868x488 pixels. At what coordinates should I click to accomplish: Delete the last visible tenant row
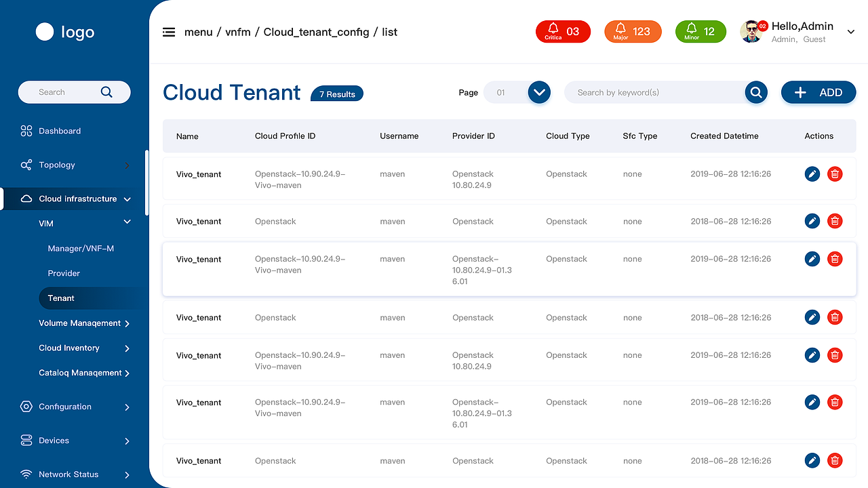(835, 461)
